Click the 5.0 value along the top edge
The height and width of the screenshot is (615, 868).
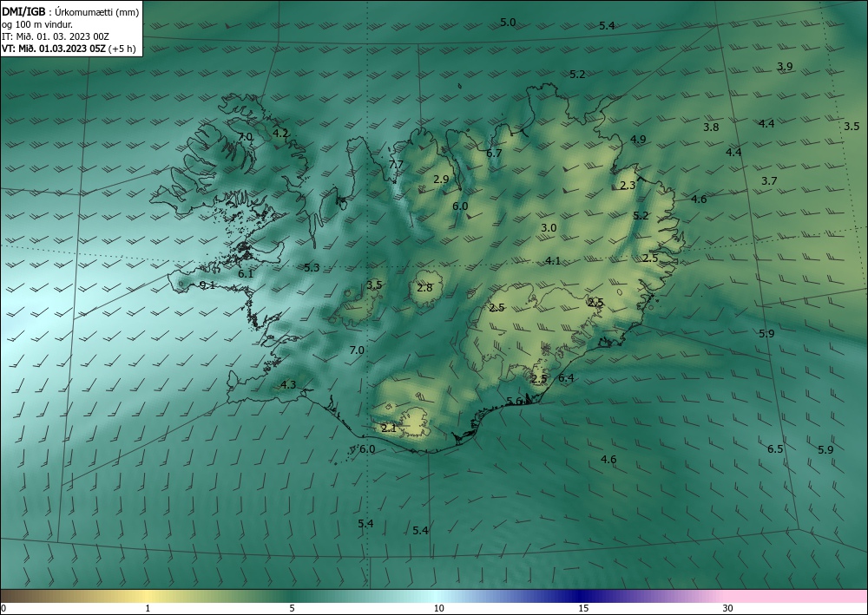coord(508,23)
